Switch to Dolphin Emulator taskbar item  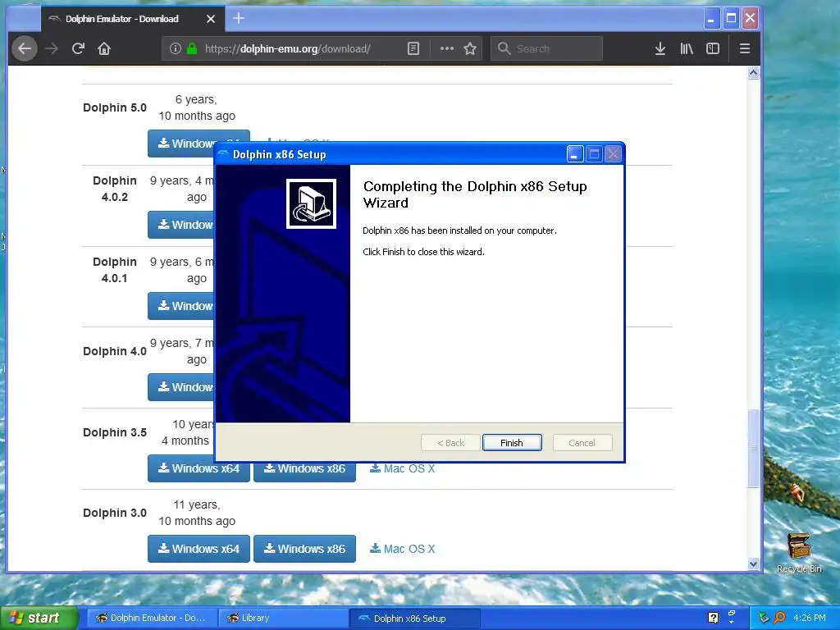coord(152,619)
